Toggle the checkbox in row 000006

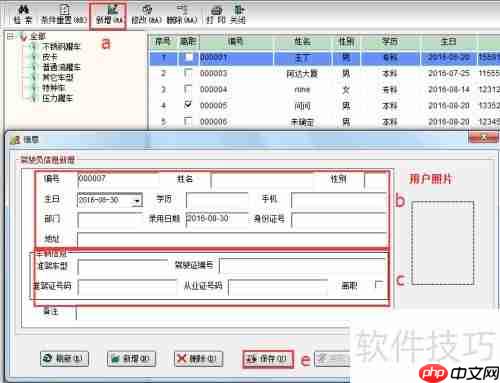[188, 121]
